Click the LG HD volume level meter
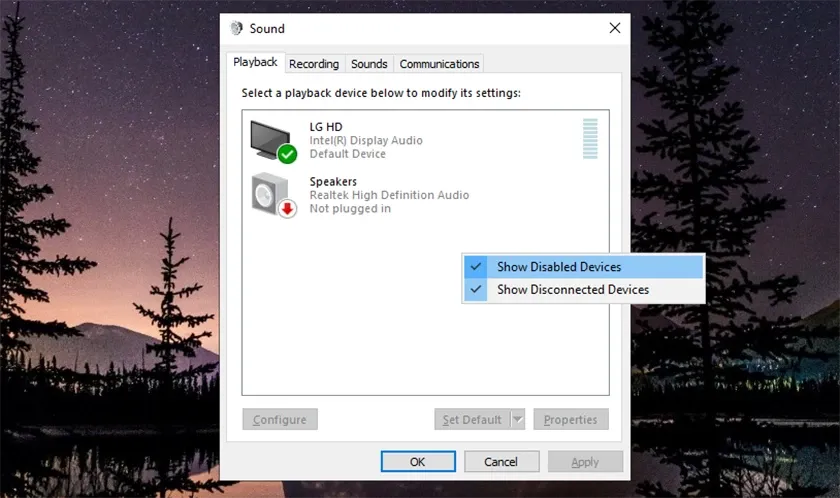The image size is (840, 498). (x=590, y=139)
